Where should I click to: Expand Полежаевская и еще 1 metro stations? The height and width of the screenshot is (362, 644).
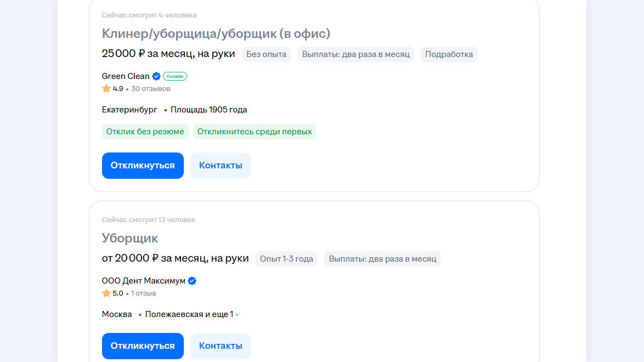click(189, 314)
